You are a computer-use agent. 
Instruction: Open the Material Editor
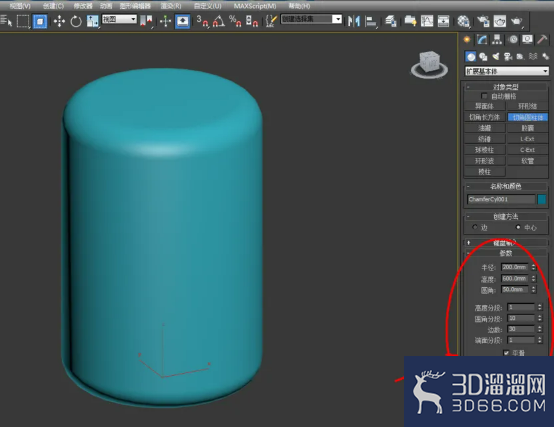pos(463,21)
